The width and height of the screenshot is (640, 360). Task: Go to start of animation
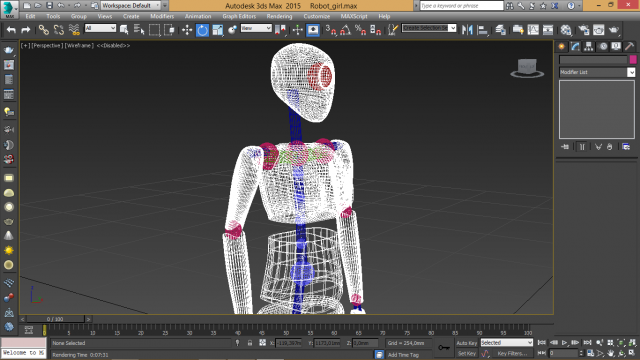[x=542, y=342]
